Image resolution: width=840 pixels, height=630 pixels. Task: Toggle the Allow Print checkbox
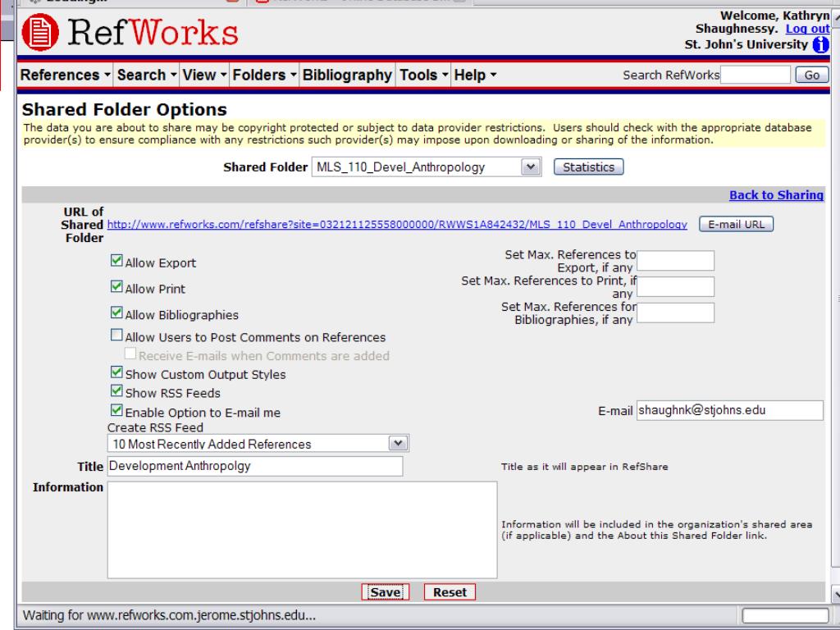click(x=116, y=286)
